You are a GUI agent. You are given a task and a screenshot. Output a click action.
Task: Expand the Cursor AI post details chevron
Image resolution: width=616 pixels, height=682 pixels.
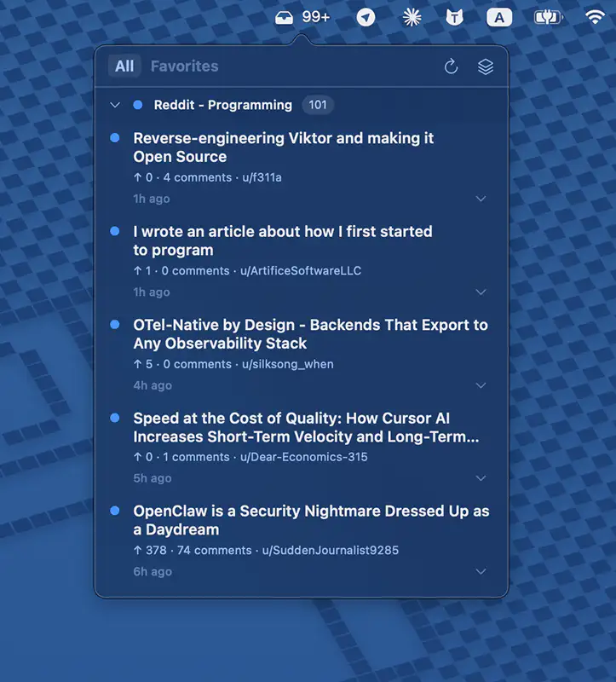pos(481,478)
